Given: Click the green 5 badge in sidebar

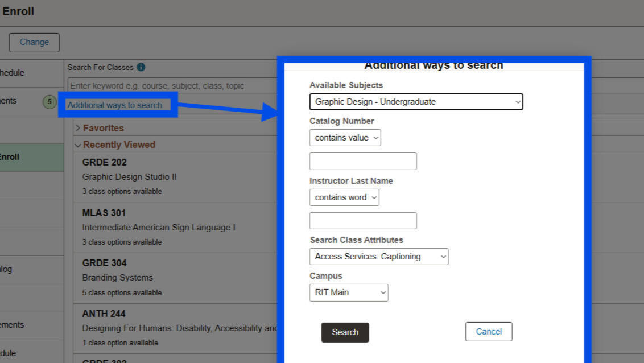Looking at the screenshot, I should 49,102.
